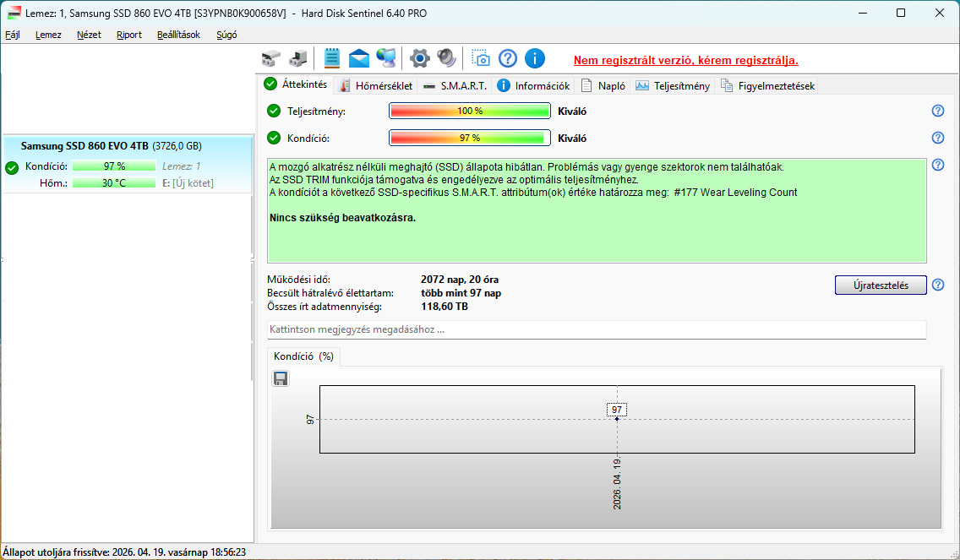Viewport: 960px width, 560px height.
Task: Open settings with the gear icon
Action: [419, 59]
